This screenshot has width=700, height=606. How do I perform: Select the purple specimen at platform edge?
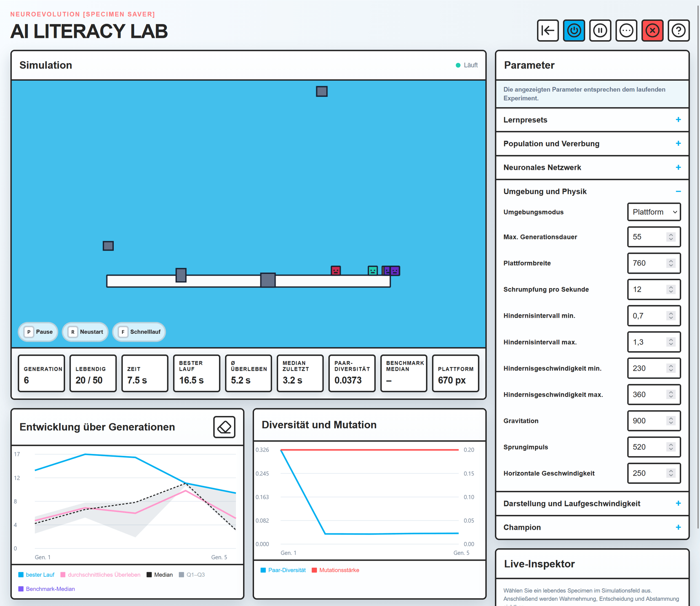click(395, 271)
